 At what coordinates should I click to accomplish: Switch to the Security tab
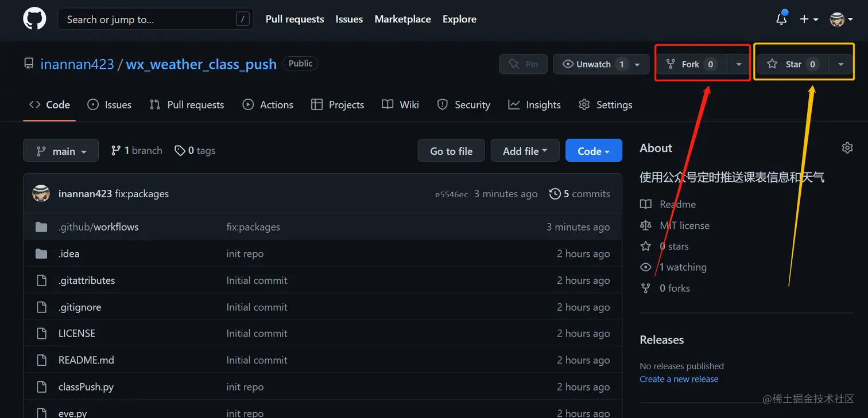pos(463,104)
